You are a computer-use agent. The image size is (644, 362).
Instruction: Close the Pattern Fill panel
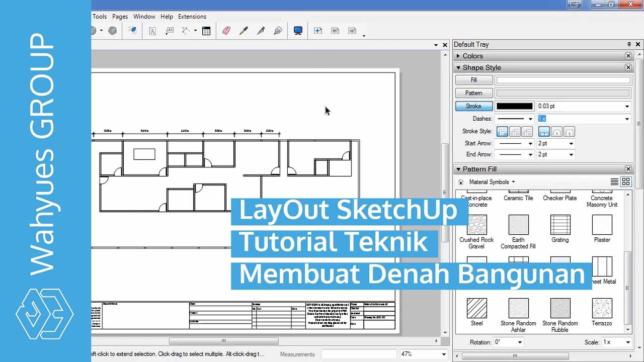coord(628,169)
